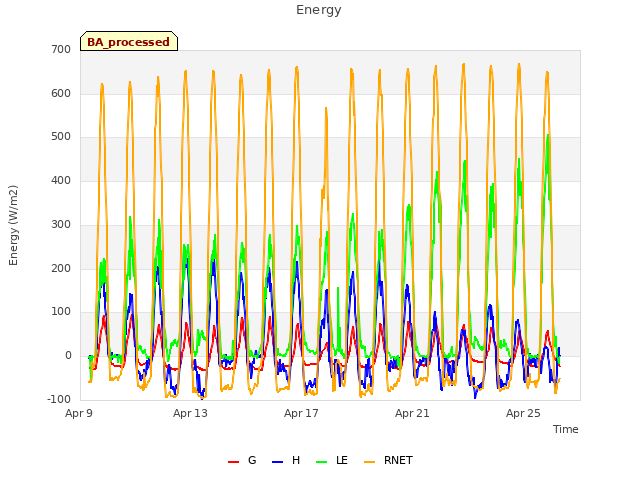Image resolution: width=640 pixels, height=480 pixels.
Task: Toggle the RNET series legend entry
Action: pyautogui.click(x=388, y=460)
